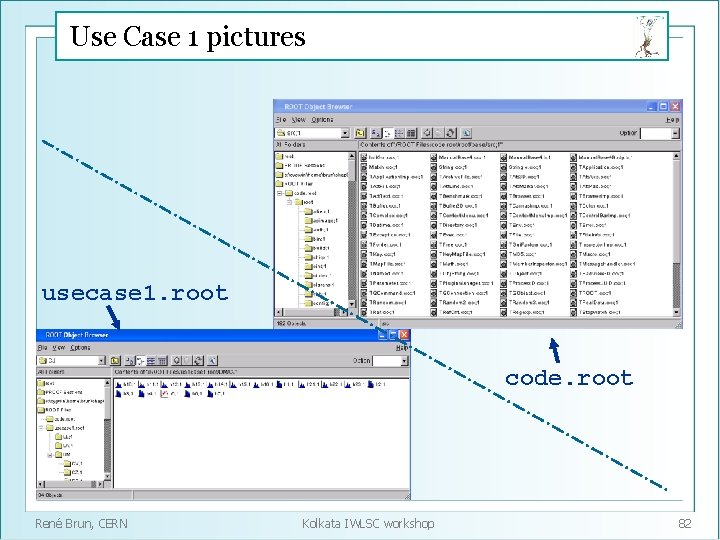Click the back arrow icon in code.root browser toolbar

(427, 133)
